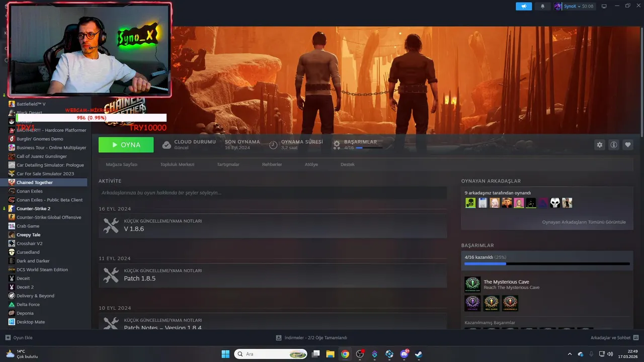This screenshot has height=362, width=644.
Task: Show game info icon
Action: tap(614, 145)
